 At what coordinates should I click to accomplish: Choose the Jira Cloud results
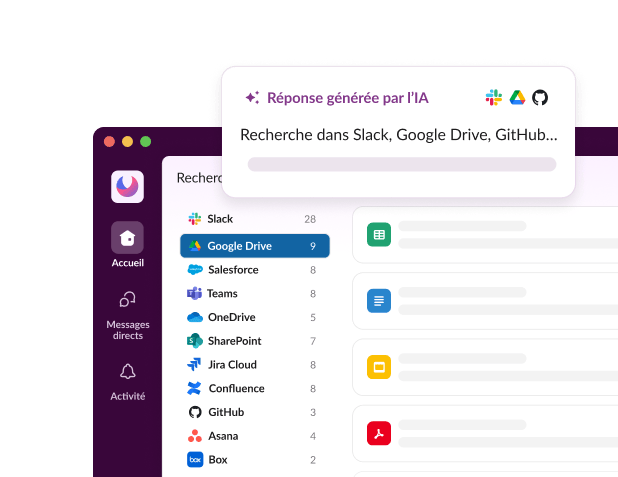pyautogui.click(x=255, y=365)
